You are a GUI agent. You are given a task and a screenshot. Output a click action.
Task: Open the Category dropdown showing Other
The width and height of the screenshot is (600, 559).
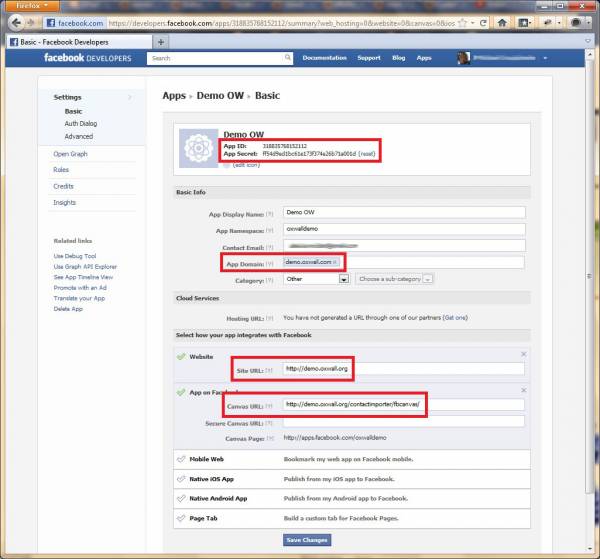[316, 279]
